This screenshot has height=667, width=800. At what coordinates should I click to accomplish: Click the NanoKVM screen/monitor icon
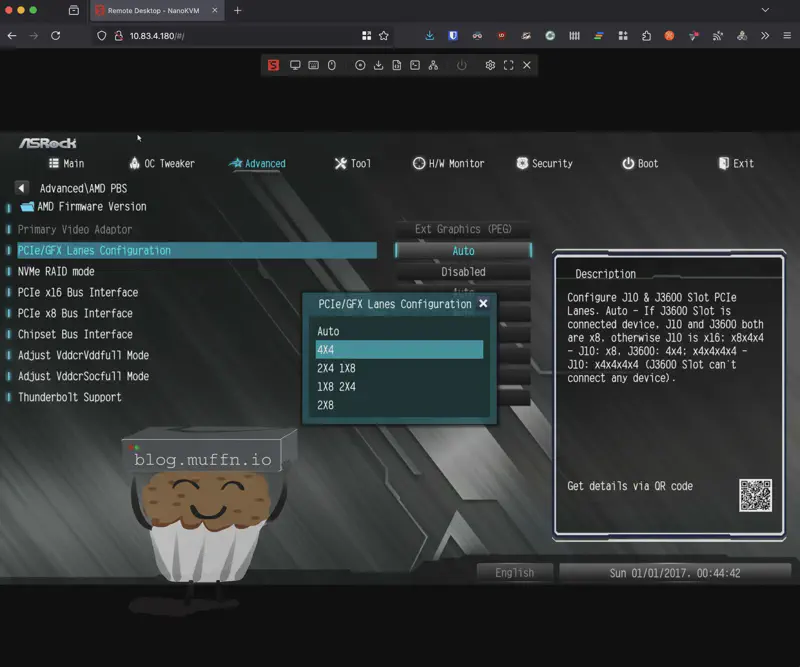click(295, 65)
